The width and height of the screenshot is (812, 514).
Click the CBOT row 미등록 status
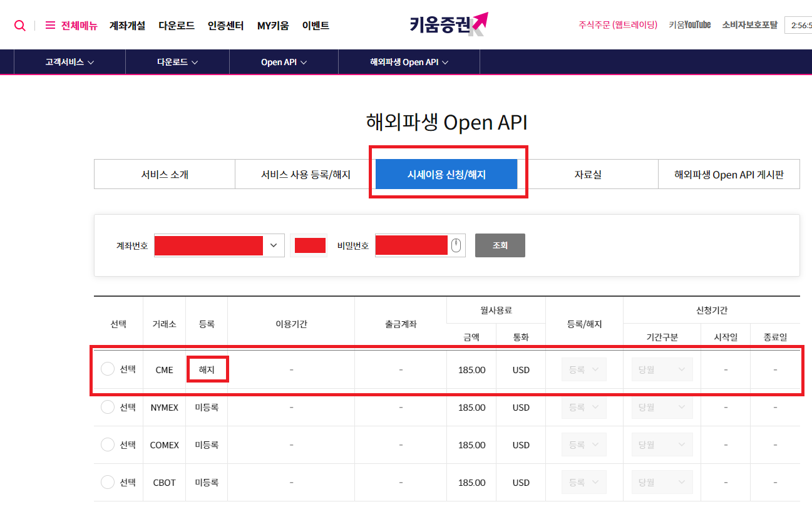207,482
